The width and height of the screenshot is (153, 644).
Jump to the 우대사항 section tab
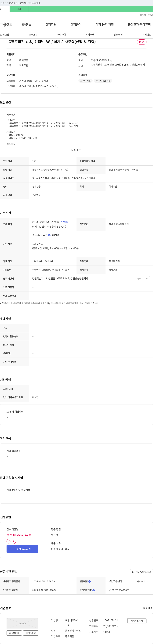point(62,34)
